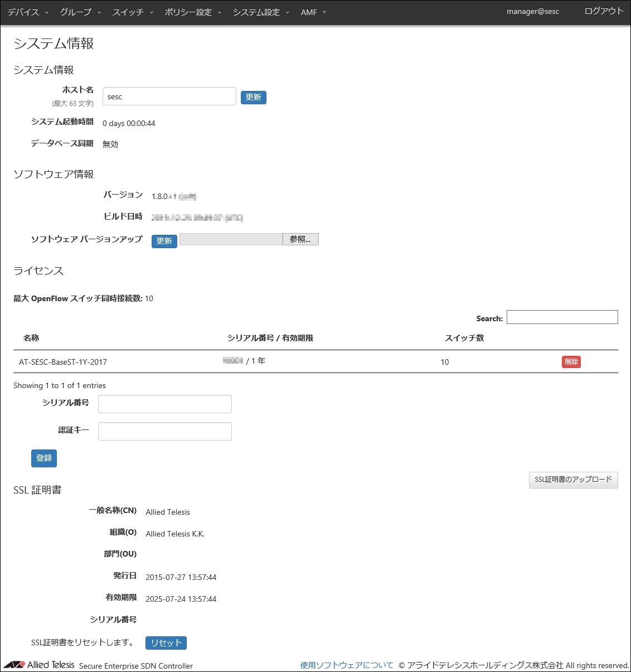Click the 参照... browse button

300,239
